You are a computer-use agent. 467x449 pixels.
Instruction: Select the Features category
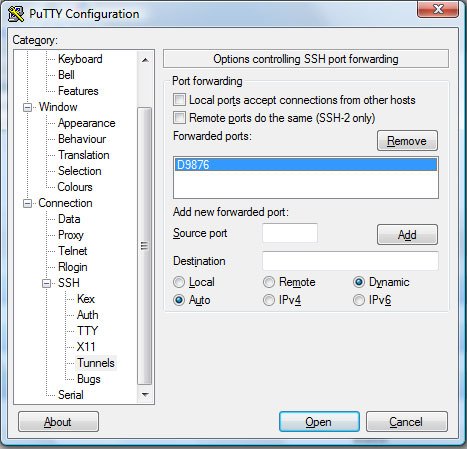pos(78,91)
